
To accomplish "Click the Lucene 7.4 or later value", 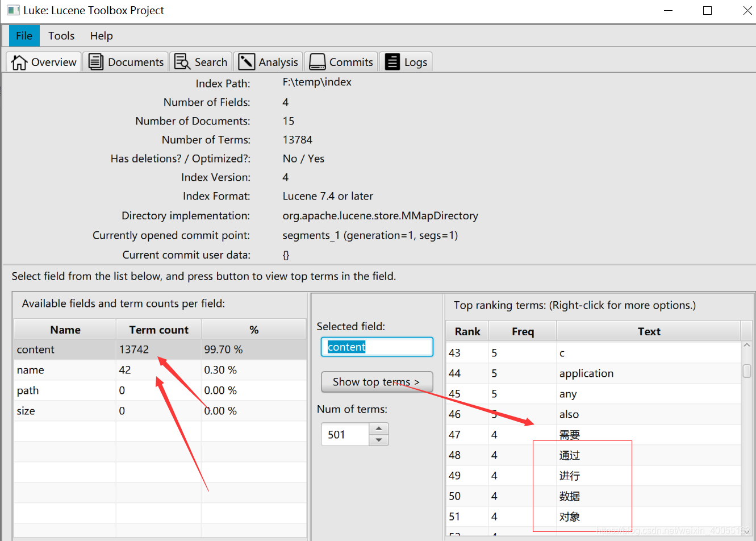I will [x=328, y=196].
